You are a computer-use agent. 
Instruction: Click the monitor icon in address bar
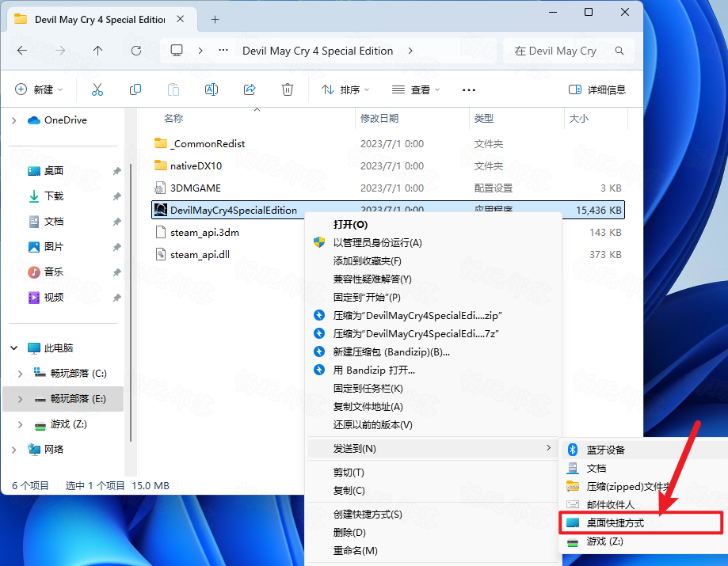coord(177,51)
